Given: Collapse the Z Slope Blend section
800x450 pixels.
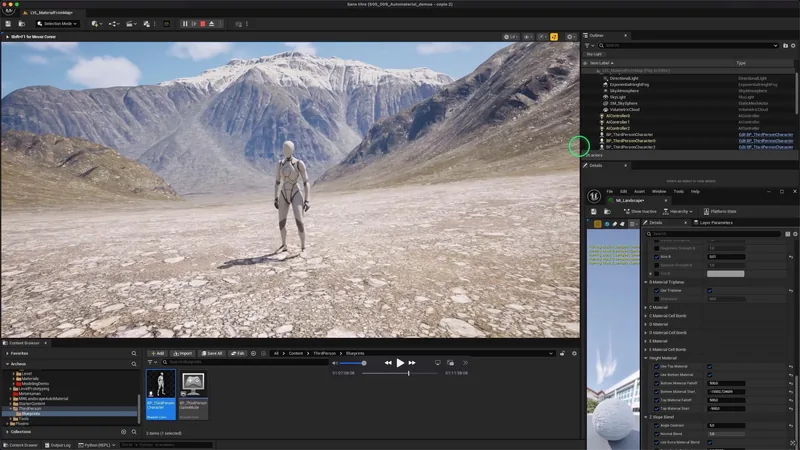Looking at the screenshot, I should click(646, 417).
